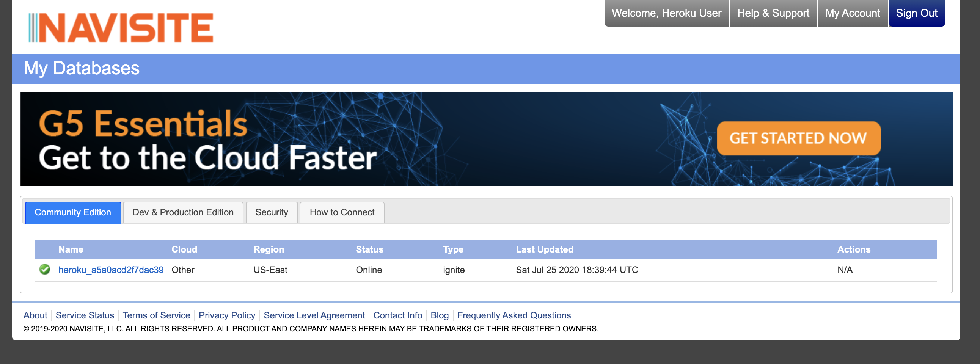Click the Last Updated column header
The image size is (980, 364).
[x=544, y=249]
